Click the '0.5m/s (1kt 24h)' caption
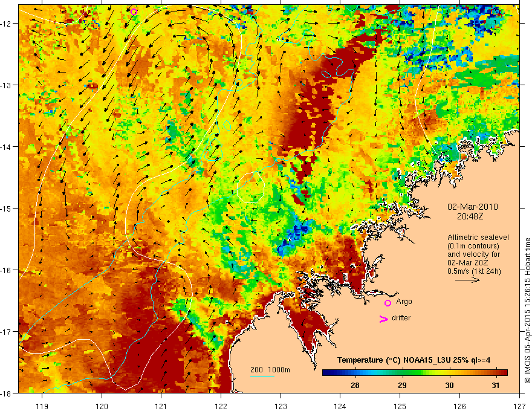Image resolution: width=532 pixels, height=411 pixels. pos(474,271)
